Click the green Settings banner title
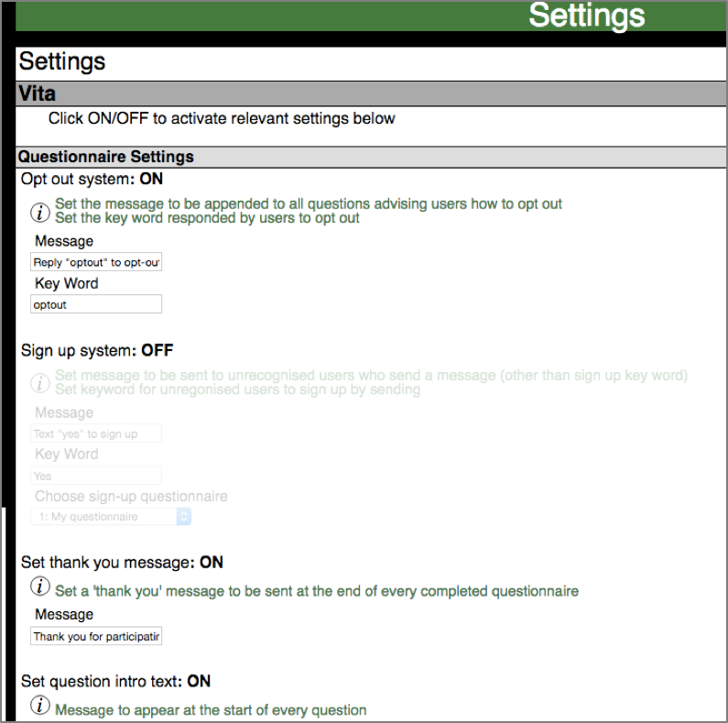This screenshot has height=723, width=728. 586,16
